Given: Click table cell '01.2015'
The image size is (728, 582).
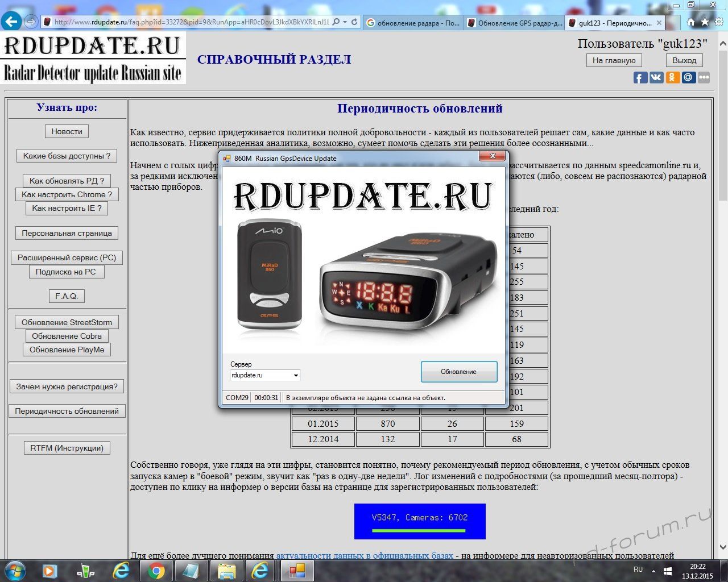Looking at the screenshot, I should (323, 423).
